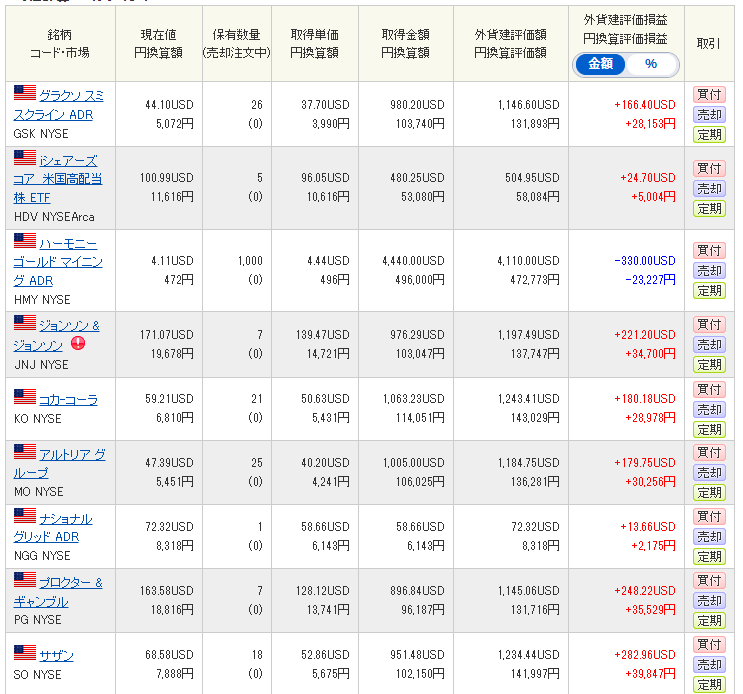Click the 取得単価 column header
The image size is (743, 694).
click(x=315, y=44)
